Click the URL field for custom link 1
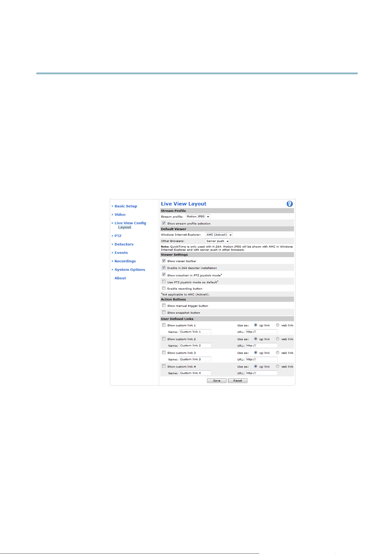Viewport: 392px width, 554px height. pyautogui.click(x=261, y=332)
